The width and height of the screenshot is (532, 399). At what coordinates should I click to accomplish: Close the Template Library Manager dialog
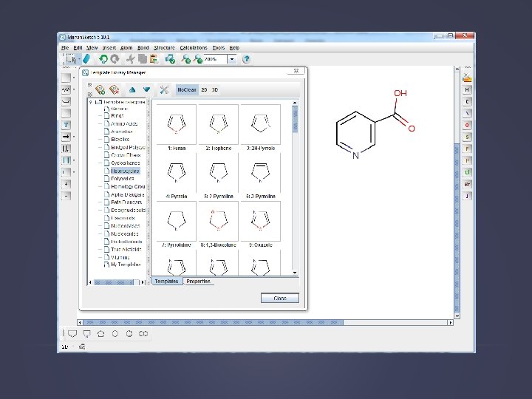[x=280, y=299]
